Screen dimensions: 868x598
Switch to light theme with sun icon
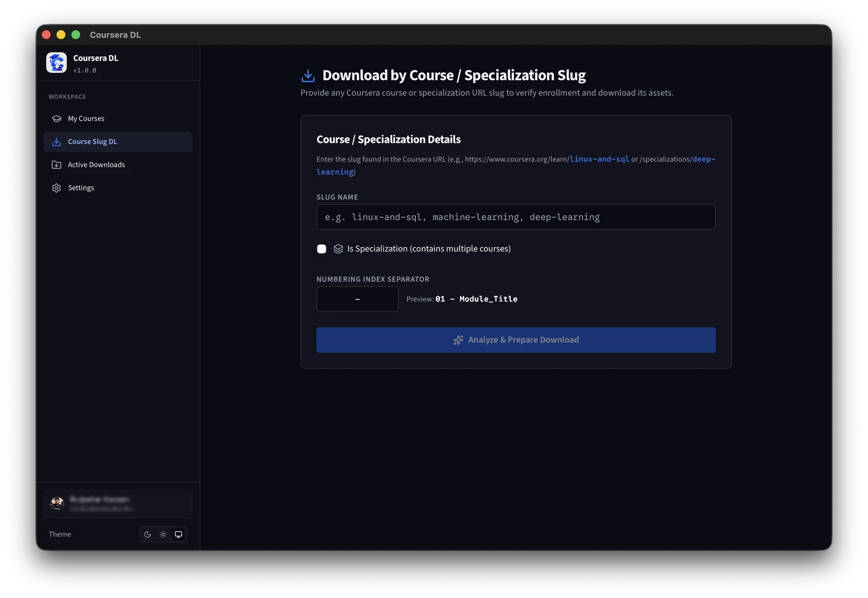(x=163, y=534)
